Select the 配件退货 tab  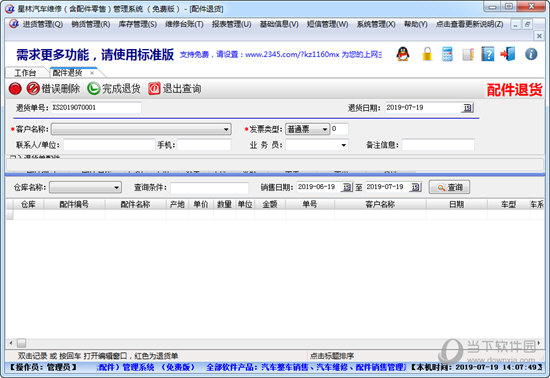(x=67, y=73)
